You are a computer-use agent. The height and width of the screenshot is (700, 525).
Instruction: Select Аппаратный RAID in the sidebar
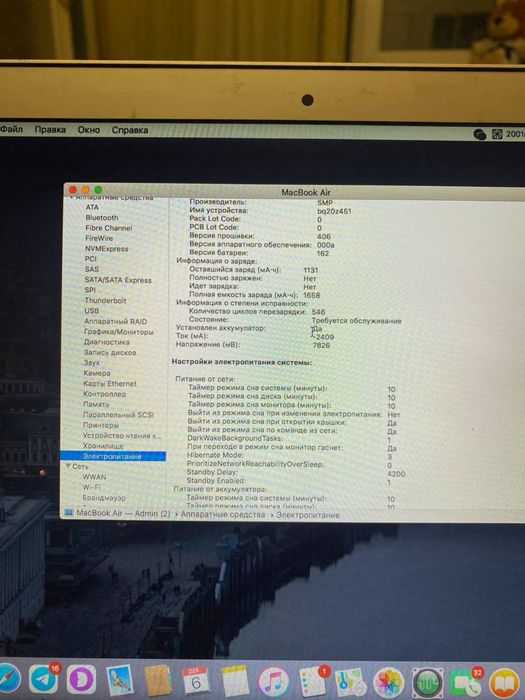[x=115, y=321]
